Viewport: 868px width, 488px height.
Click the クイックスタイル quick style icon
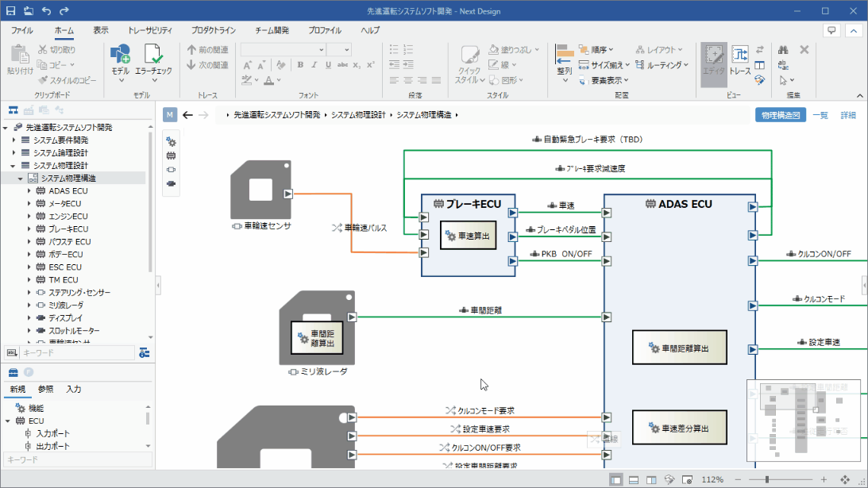[469, 55]
